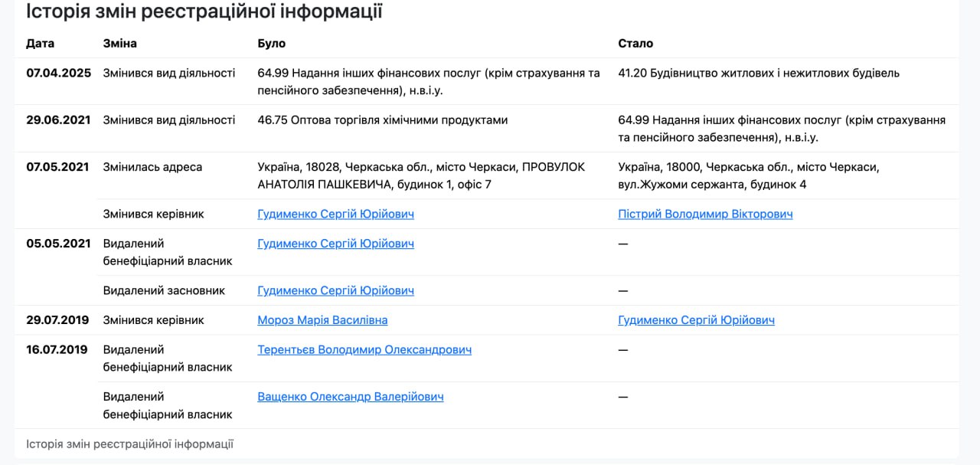Click the Видалений засновник cell

coord(165,290)
